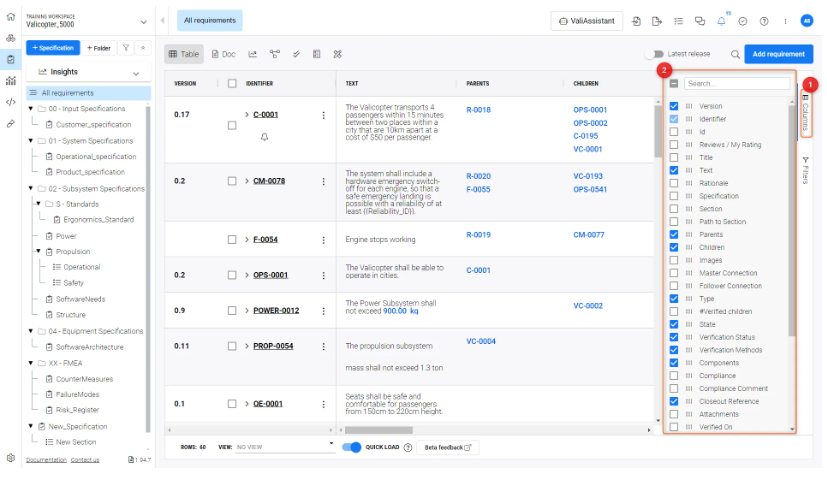The image size is (827, 478).
Task: Expand row POWER-0012 chevron
Action: [246, 310]
